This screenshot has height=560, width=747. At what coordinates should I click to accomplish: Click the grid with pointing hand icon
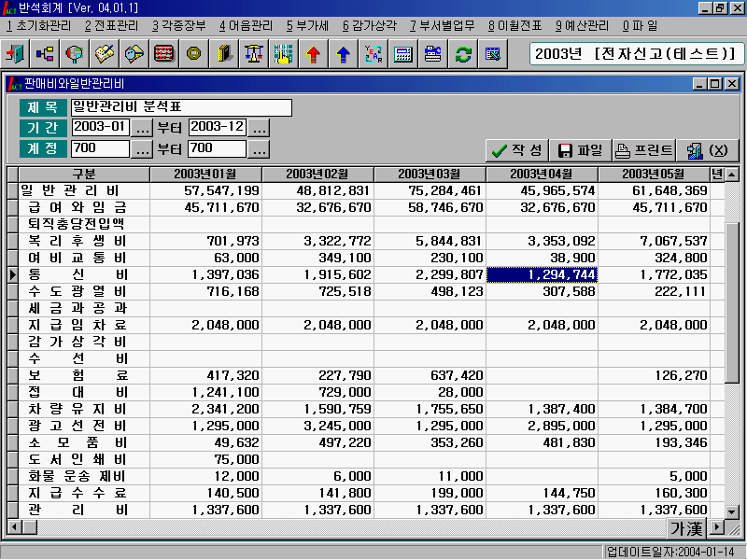[x=284, y=54]
